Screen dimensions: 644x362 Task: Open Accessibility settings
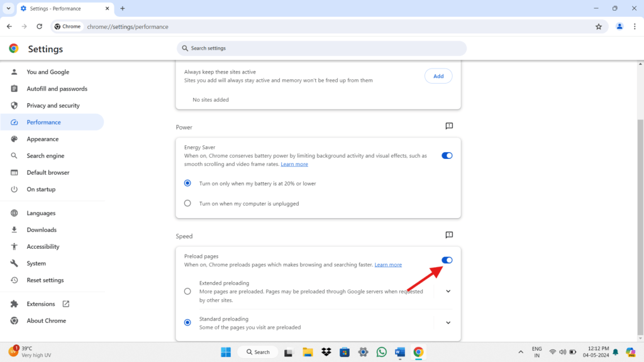click(x=52, y=246)
